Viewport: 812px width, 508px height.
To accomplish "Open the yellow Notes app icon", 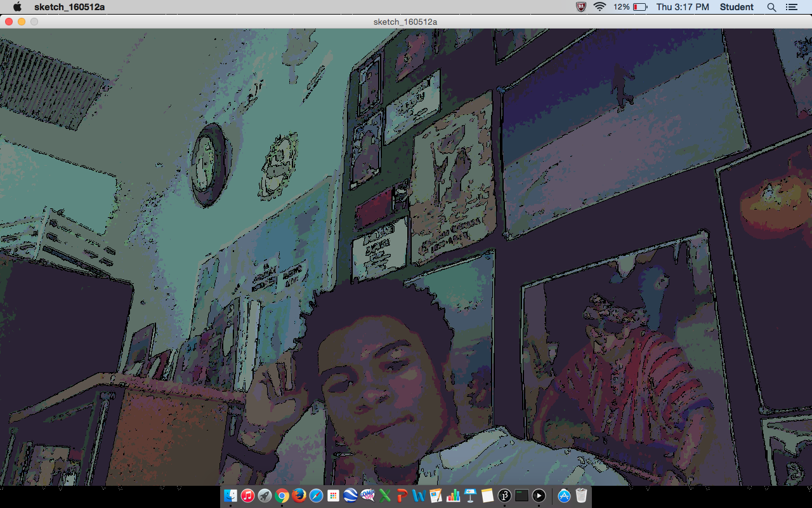I will pyautogui.click(x=488, y=496).
